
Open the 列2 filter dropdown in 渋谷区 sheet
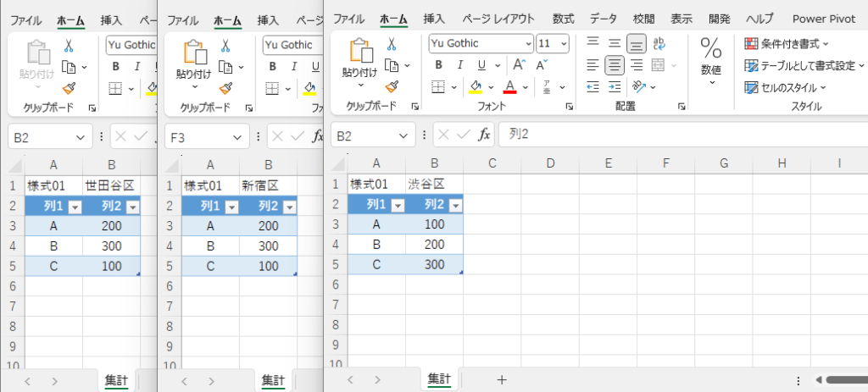[x=456, y=206]
